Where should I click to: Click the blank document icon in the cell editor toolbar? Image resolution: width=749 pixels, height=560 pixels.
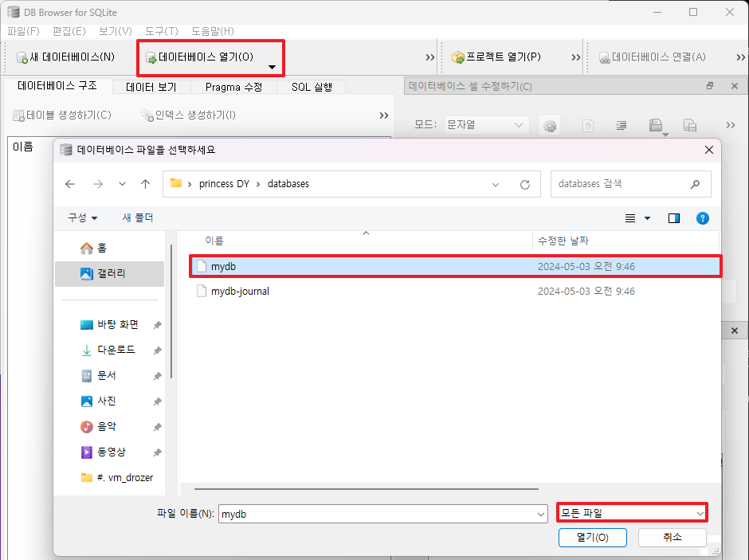[x=587, y=126]
